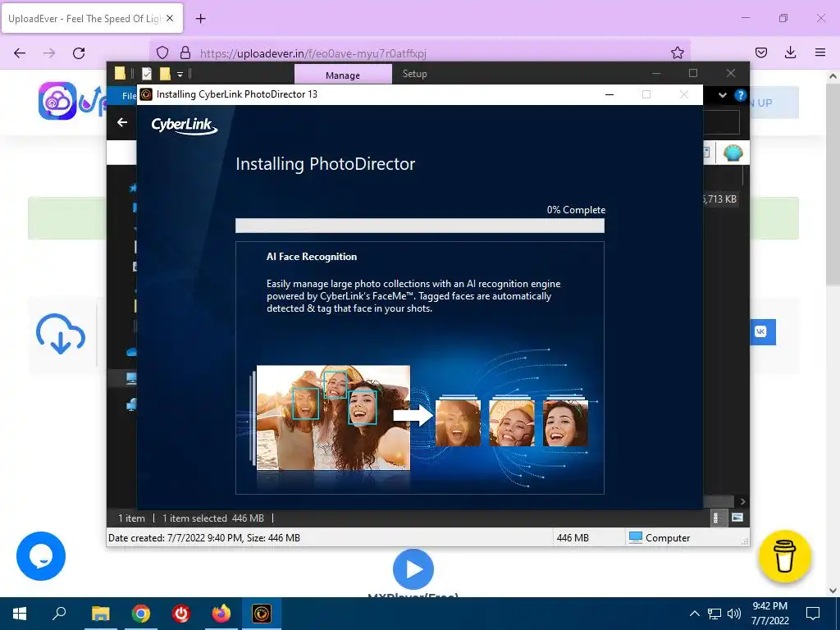Image resolution: width=840 pixels, height=630 pixels.
Task: Click the cloud download icon on webpage
Action: [61, 335]
